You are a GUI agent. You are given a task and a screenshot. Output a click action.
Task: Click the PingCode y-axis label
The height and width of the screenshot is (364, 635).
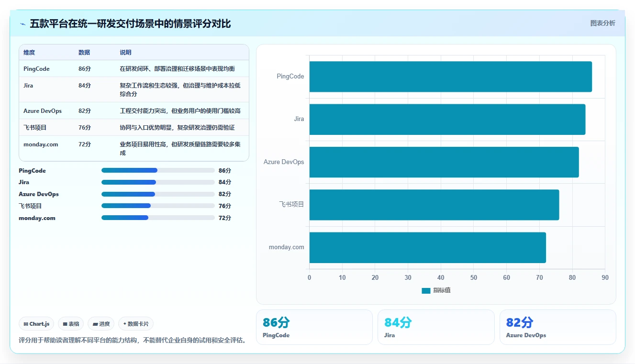click(290, 77)
